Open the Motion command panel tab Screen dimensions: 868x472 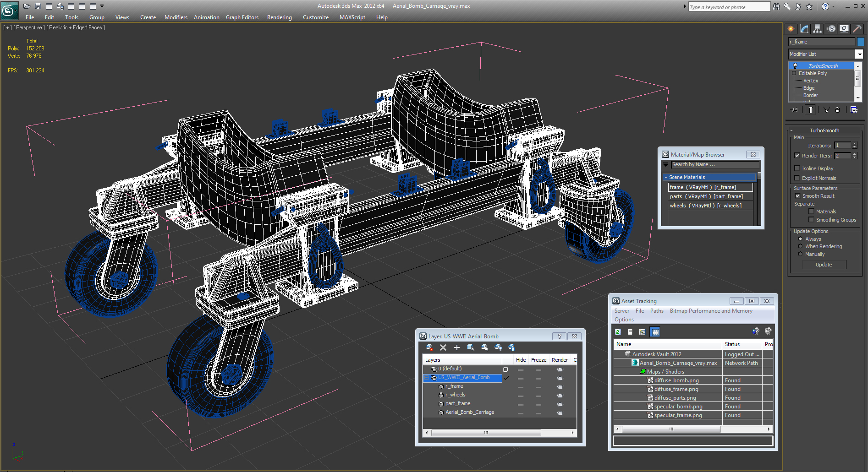(831, 29)
